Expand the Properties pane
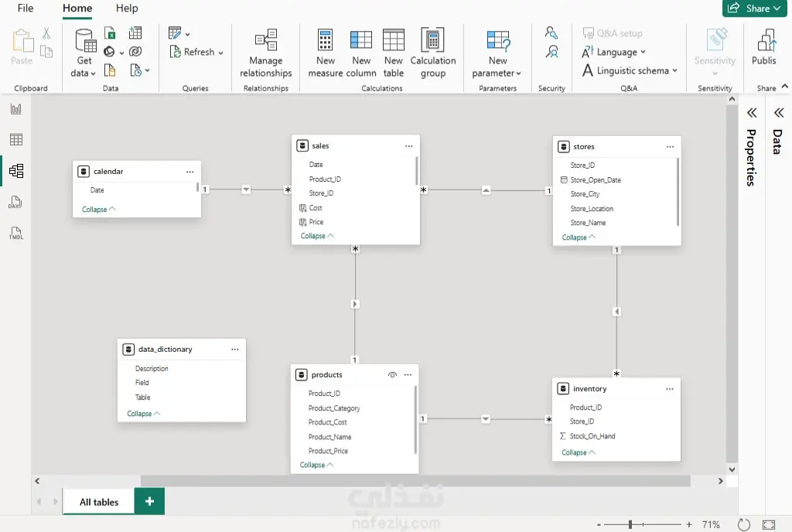The height and width of the screenshot is (532, 792). tap(752, 113)
